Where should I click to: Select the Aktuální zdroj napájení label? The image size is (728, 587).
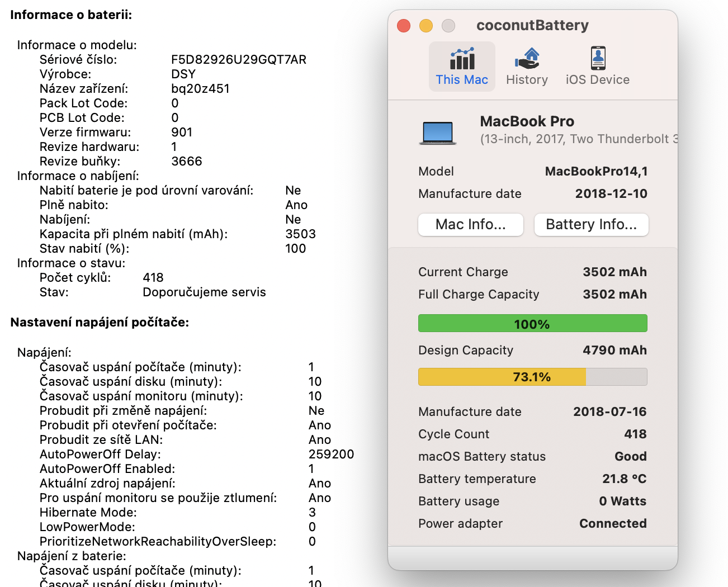[x=107, y=484]
